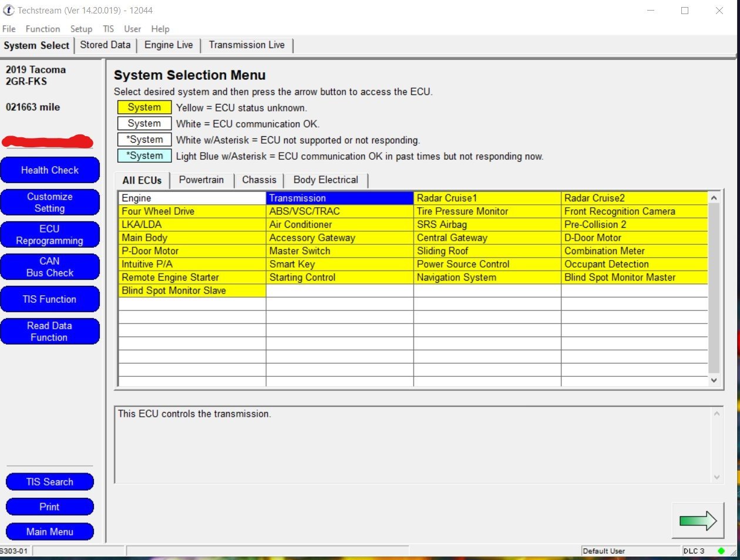Select the Transmission ECU cell
This screenshot has width=740, height=560.
339,198
